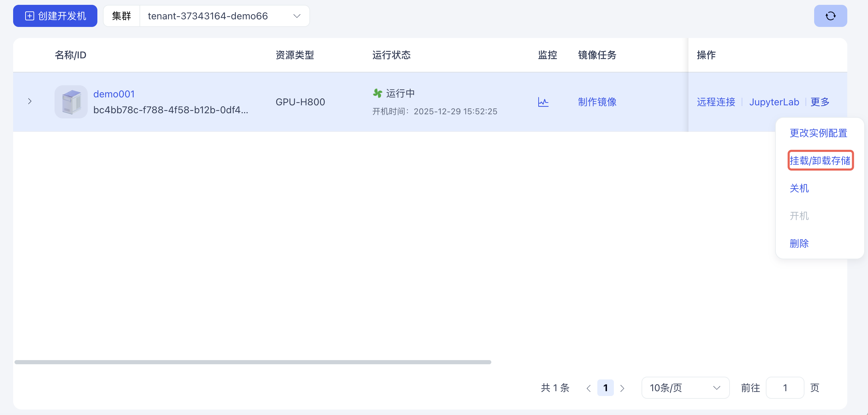Open the 10条/页 page size dropdown
Image resolution: width=868 pixels, height=415 pixels.
685,388
